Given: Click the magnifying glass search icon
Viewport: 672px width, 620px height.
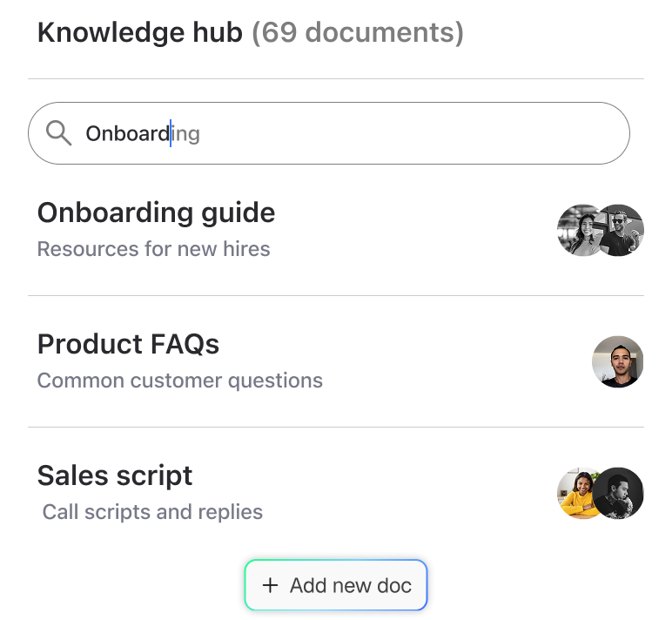Looking at the screenshot, I should point(58,133).
